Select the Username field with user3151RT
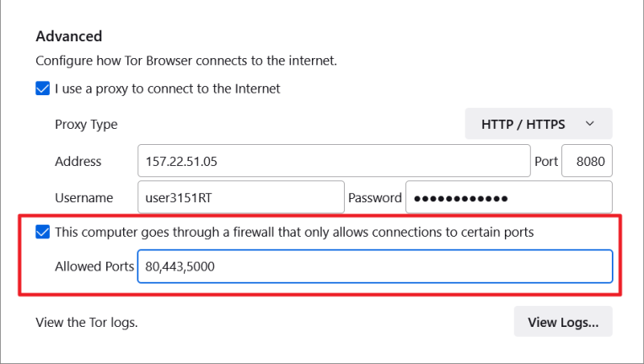 pyautogui.click(x=240, y=198)
